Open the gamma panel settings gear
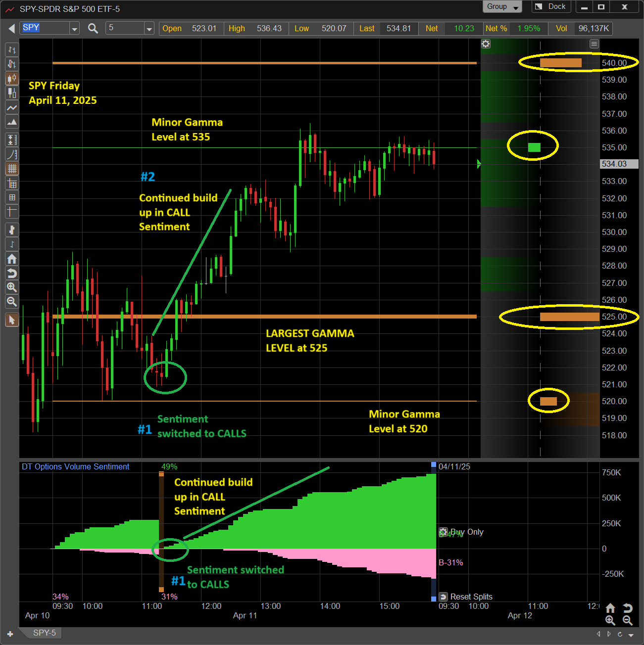This screenshot has width=644, height=645. coord(486,44)
